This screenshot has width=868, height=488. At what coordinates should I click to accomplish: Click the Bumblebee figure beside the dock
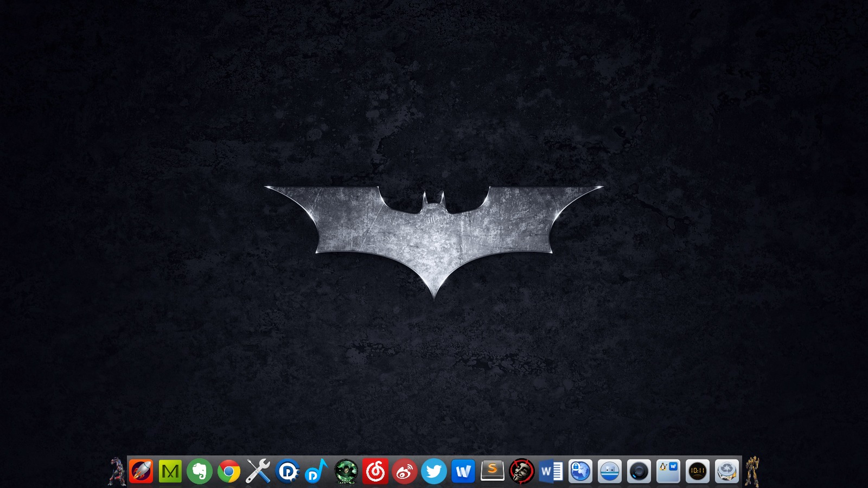752,471
